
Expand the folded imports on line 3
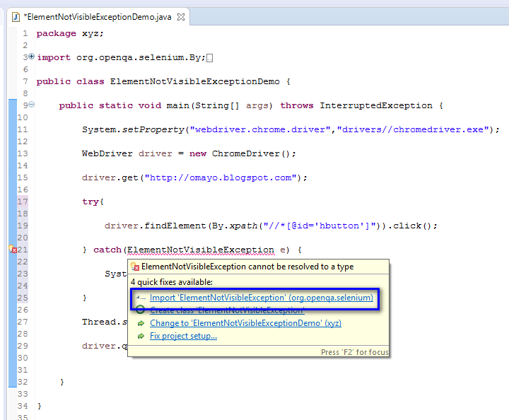point(31,57)
